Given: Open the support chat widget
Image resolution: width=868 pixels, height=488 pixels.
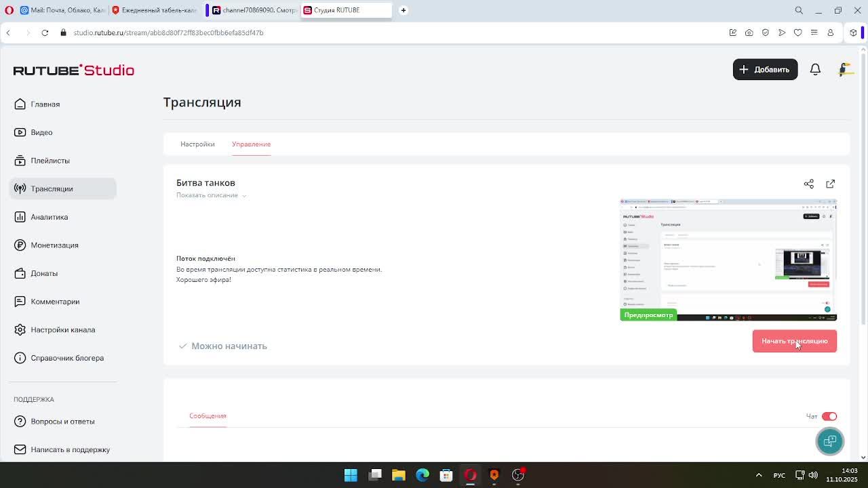Looking at the screenshot, I should pyautogui.click(x=829, y=441).
